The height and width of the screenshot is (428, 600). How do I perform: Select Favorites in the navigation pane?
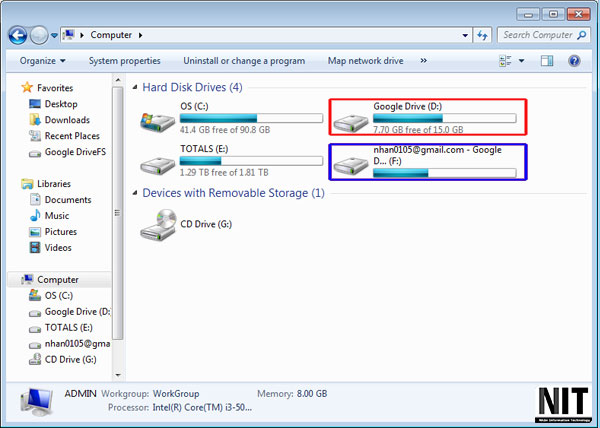[x=47, y=88]
